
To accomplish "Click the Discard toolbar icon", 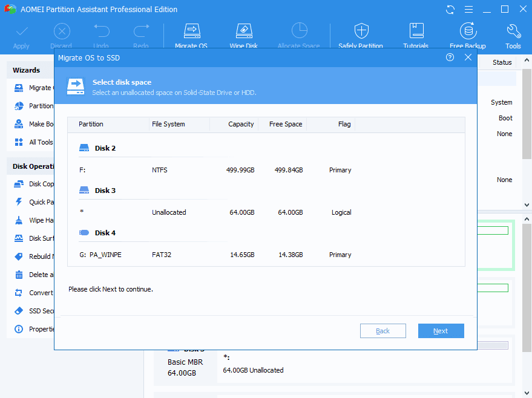I will [62, 31].
